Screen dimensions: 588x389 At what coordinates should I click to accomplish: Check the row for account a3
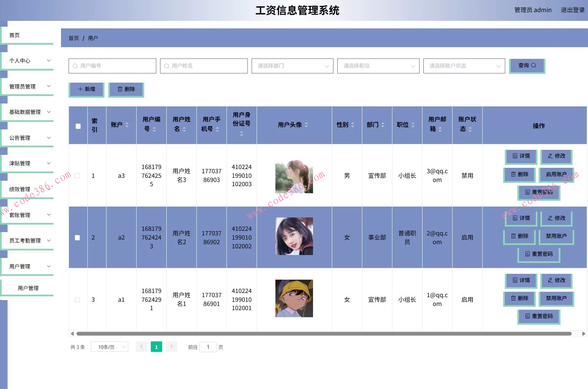(x=77, y=176)
